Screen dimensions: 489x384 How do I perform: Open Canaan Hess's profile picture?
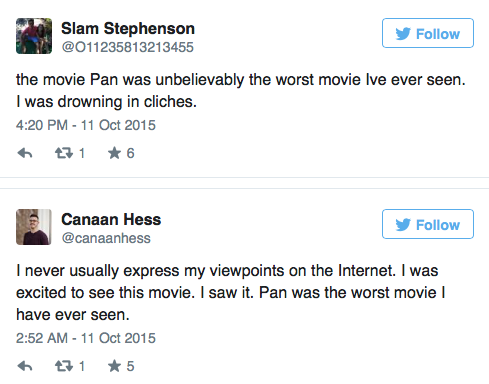tap(34, 227)
